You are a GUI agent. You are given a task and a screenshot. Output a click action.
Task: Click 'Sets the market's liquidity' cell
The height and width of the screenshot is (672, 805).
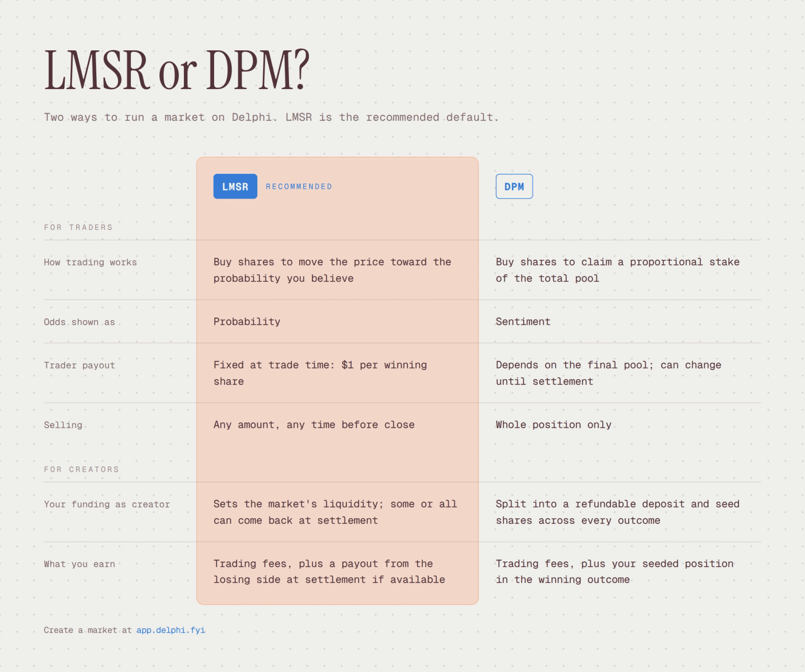point(335,512)
